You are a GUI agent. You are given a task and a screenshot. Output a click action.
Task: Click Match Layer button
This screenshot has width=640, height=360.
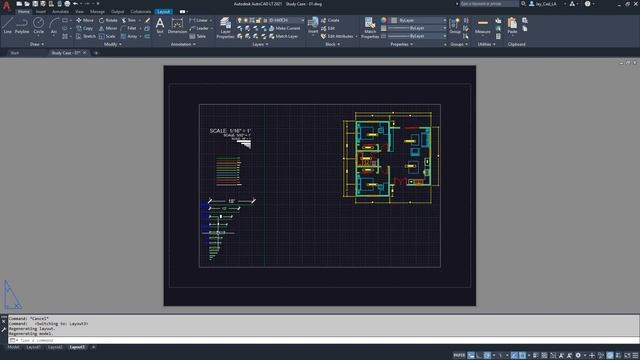click(283, 36)
